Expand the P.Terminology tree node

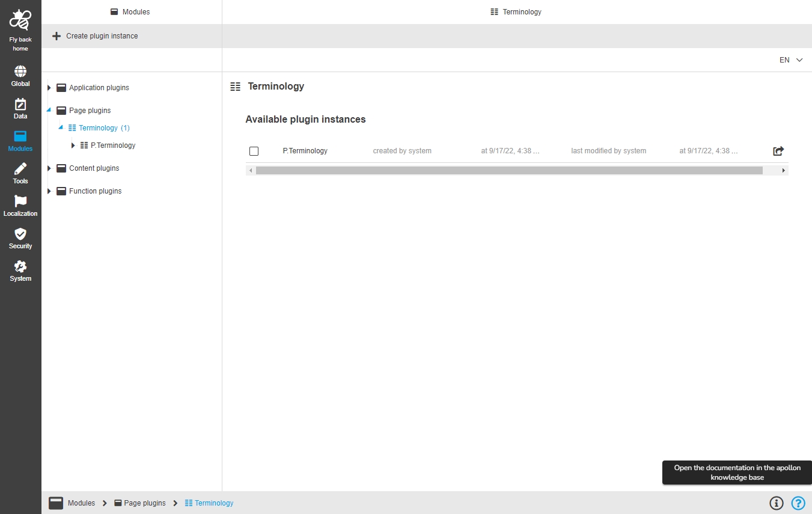pyautogui.click(x=73, y=145)
